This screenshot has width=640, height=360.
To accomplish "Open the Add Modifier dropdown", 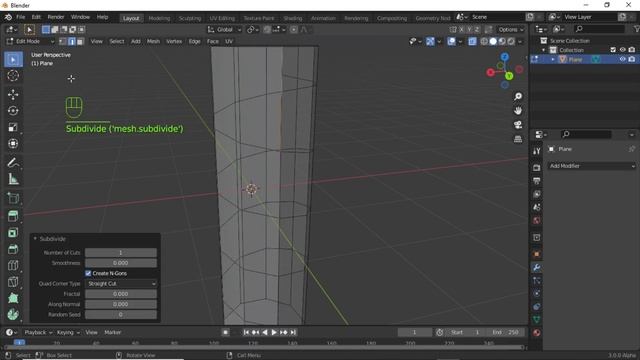I will tap(592, 166).
